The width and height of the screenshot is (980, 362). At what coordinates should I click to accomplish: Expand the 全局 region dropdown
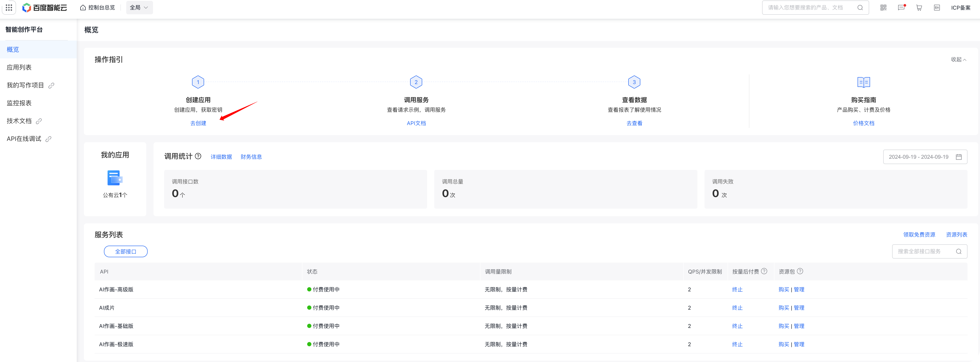coord(139,8)
